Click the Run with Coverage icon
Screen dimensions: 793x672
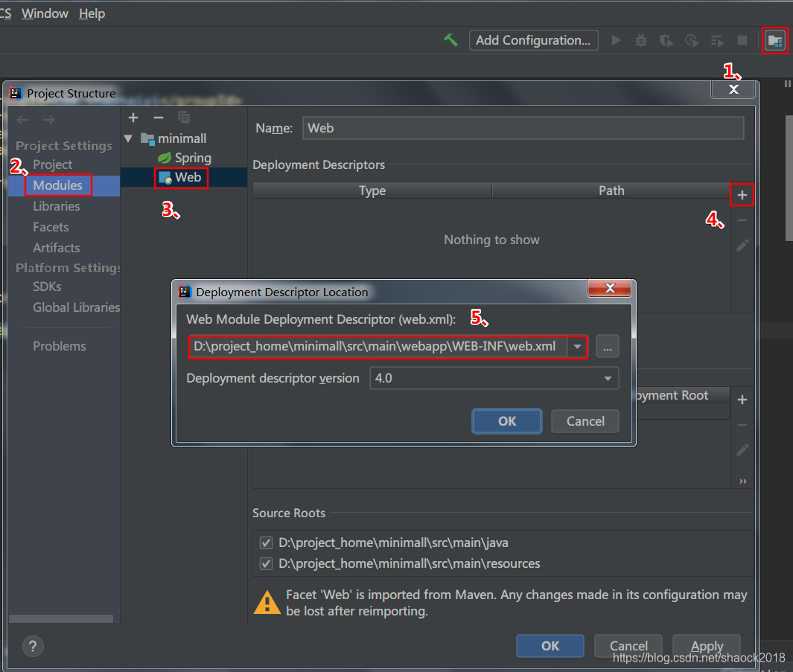pos(666,40)
